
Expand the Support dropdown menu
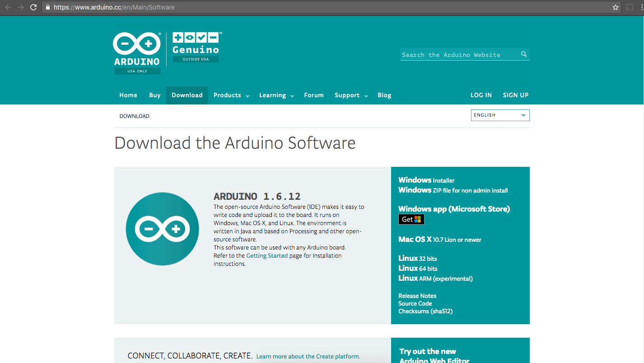pos(351,95)
